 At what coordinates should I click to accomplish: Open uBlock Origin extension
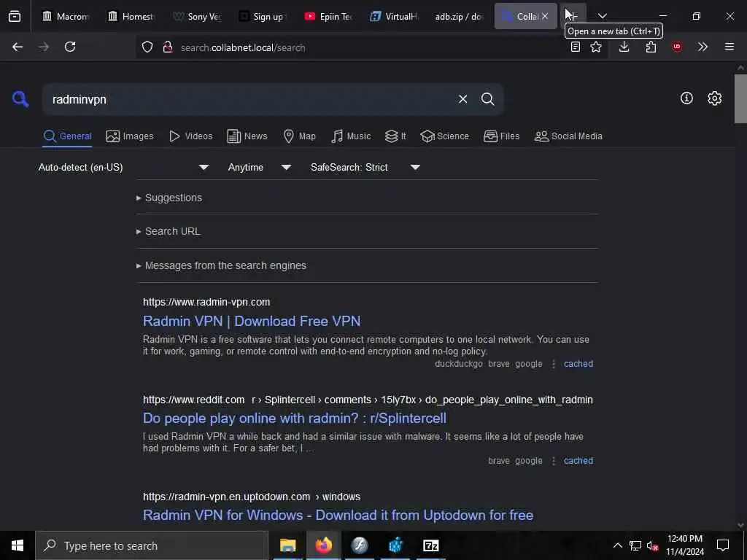(x=677, y=47)
